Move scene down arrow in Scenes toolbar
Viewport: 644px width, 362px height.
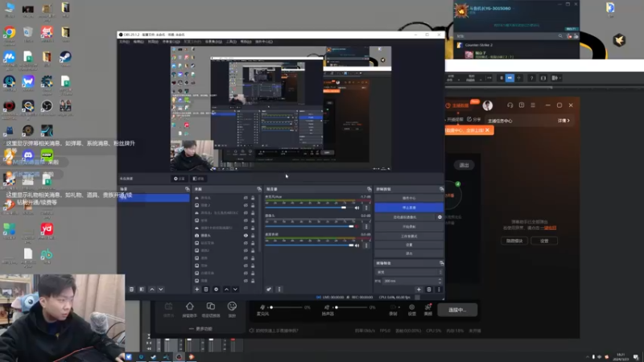pyautogui.click(x=161, y=290)
